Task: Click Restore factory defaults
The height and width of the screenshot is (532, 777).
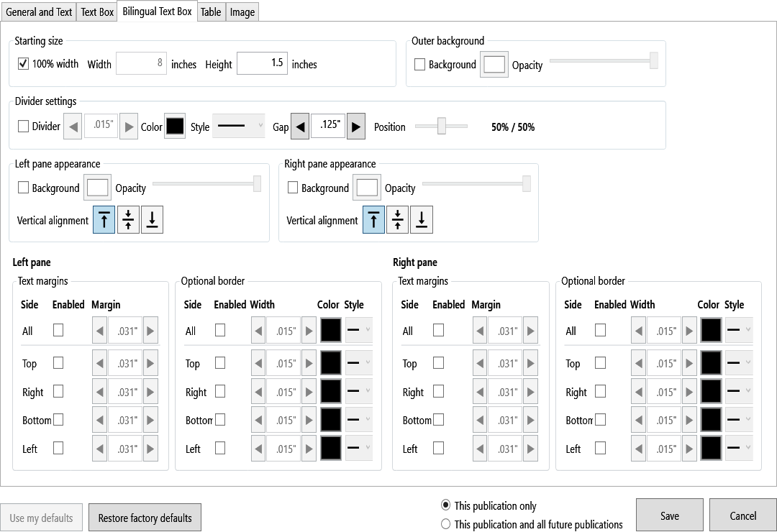Action: coord(145,518)
